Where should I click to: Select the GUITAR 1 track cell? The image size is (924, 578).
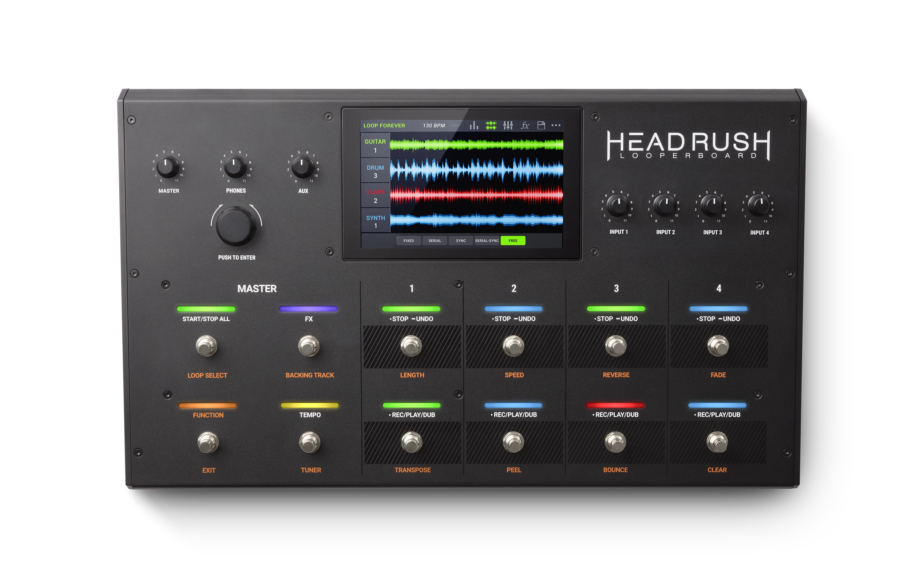[x=375, y=145]
